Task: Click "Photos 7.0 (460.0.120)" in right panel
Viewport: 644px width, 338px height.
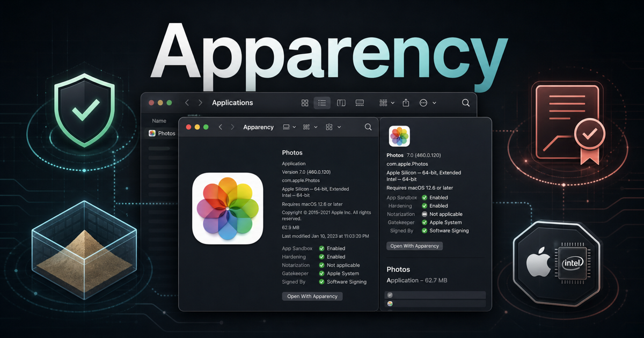Action: [414, 155]
